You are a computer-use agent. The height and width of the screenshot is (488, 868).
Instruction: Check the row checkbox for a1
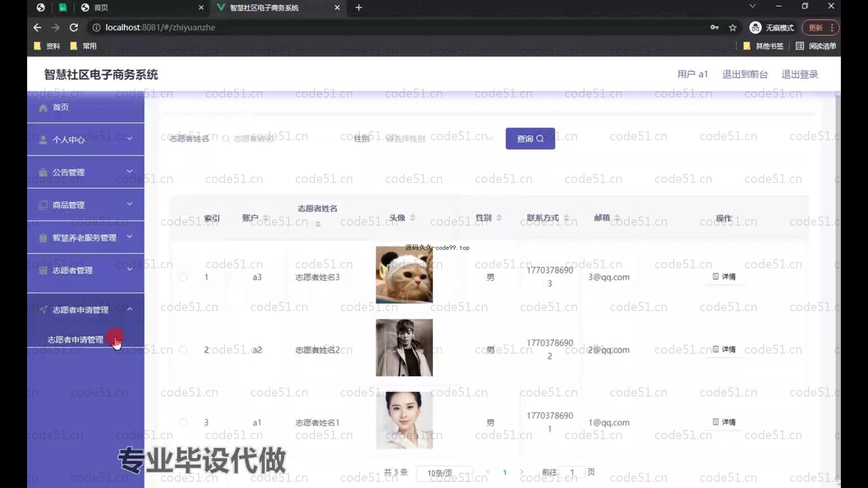coord(183,423)
